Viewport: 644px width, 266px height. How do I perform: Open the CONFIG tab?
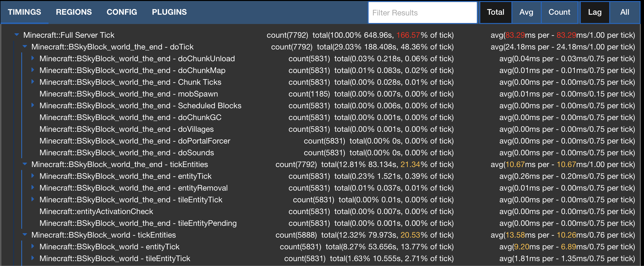[122, 12]
